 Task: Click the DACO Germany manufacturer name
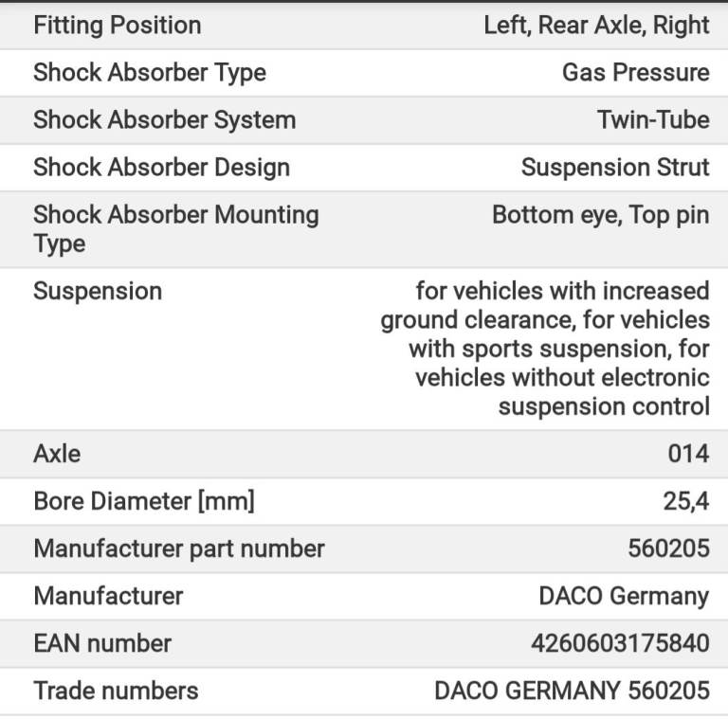tap(624, 596)
